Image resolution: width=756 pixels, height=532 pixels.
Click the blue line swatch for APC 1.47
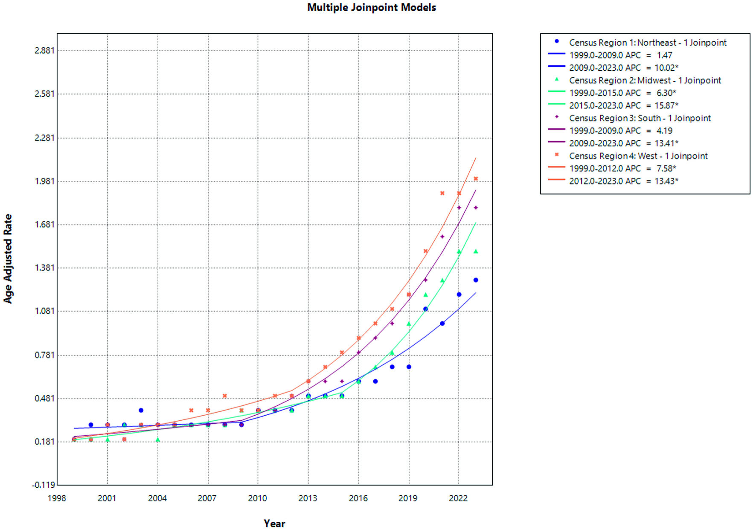click(x=556, y=54)
